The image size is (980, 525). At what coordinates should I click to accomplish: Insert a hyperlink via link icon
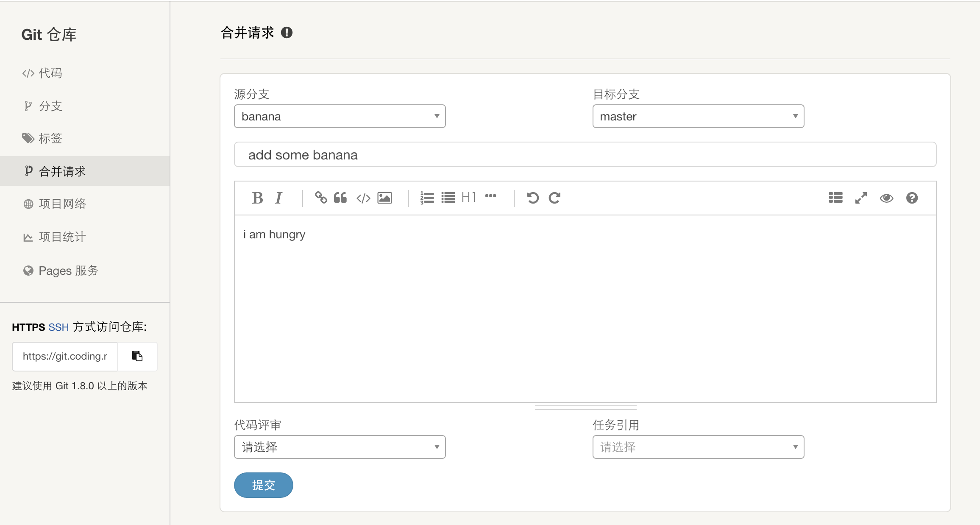pos(321,198)
